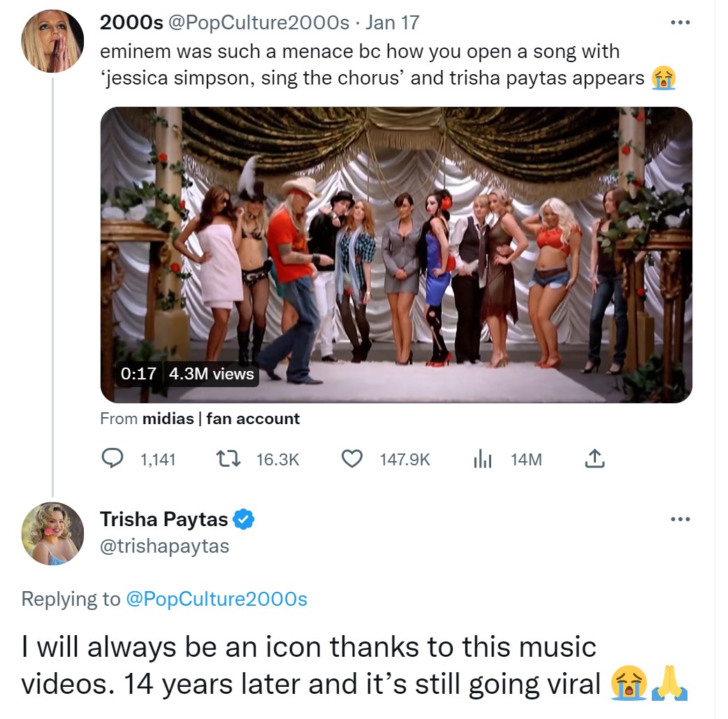Image resolution: width=728 pixels, height=719 pixels.
Task: Open the @PopCulture2000s profile link
Action: tap(260, 22)
